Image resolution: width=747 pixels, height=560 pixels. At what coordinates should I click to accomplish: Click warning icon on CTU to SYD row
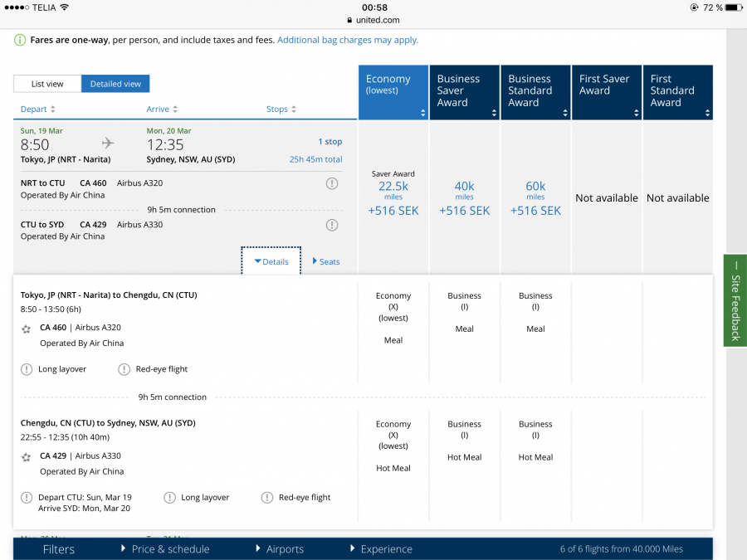pos(332,225)
